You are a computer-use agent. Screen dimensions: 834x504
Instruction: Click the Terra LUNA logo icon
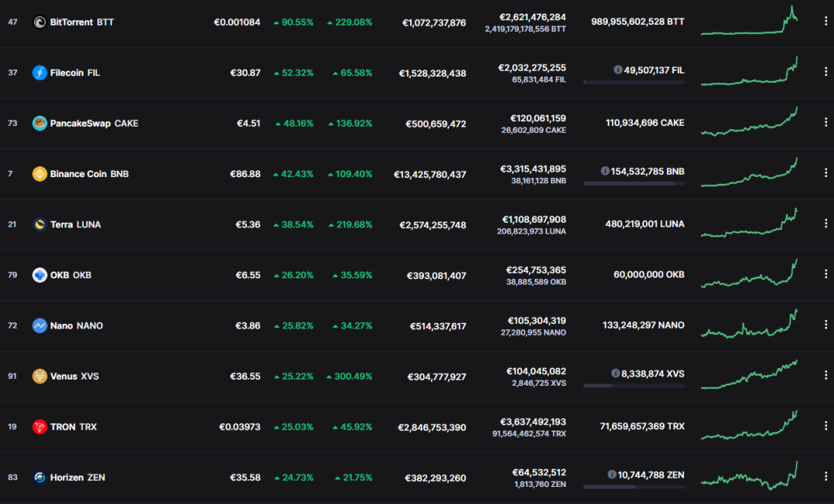39,224
